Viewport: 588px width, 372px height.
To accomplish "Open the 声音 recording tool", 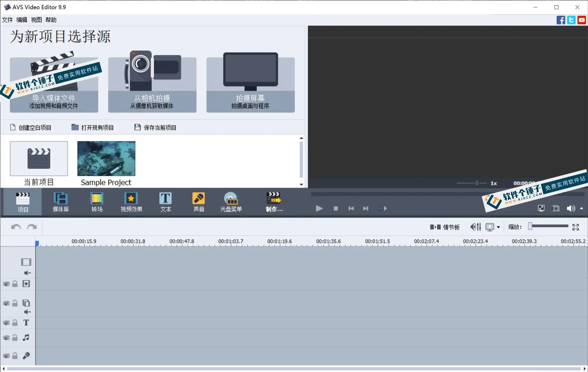I will click(x=198, y=202).
